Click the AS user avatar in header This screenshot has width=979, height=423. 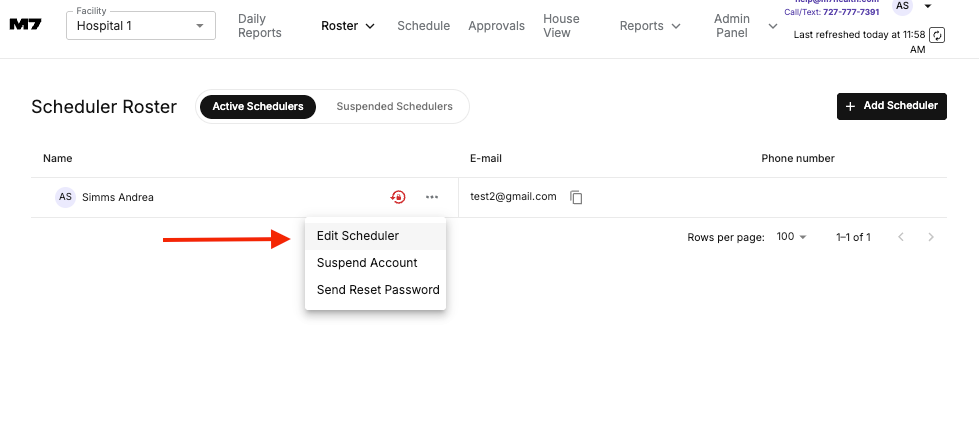point(903,6)
